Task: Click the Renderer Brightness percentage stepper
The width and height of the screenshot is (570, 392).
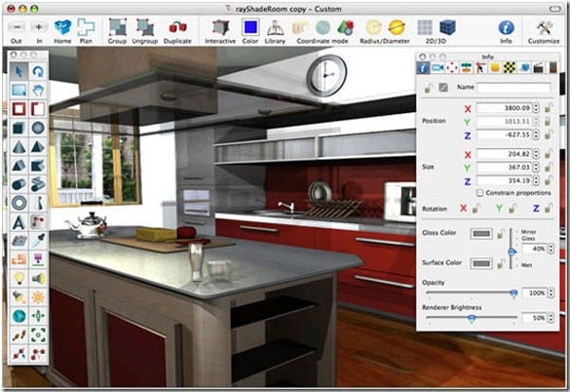Action: click(552, 318)
